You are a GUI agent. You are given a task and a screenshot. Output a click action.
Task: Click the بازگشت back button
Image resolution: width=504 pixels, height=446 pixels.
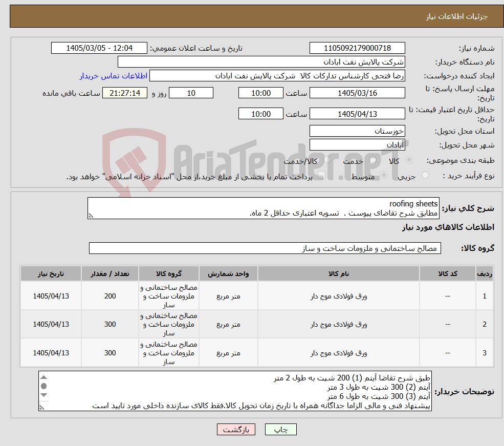(236, 429)
